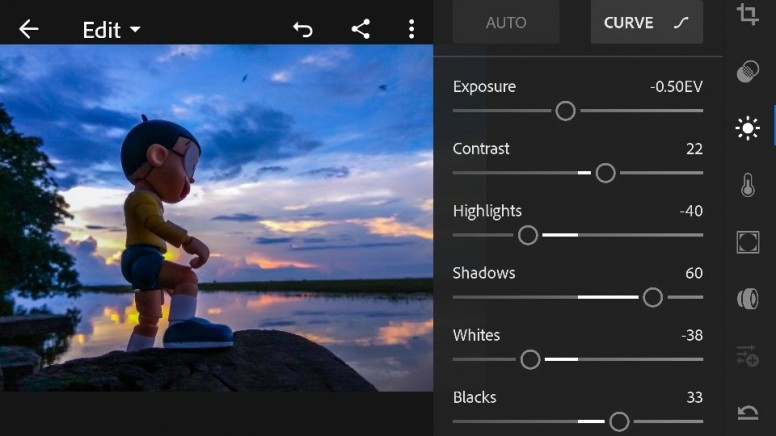Screen dimensions: 776x436
Task: Click the Highlights label
Action: click(x=487, y=212)
